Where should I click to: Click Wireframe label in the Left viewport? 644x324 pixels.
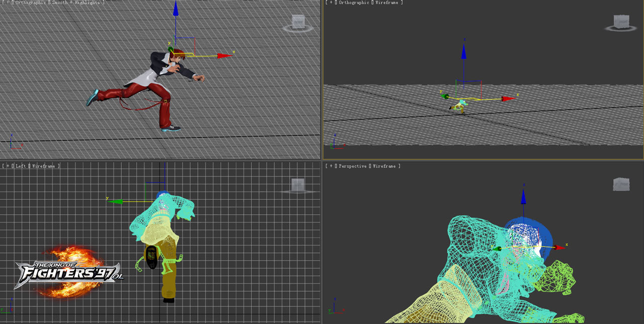pyautogui.click(x=45, y=166)
